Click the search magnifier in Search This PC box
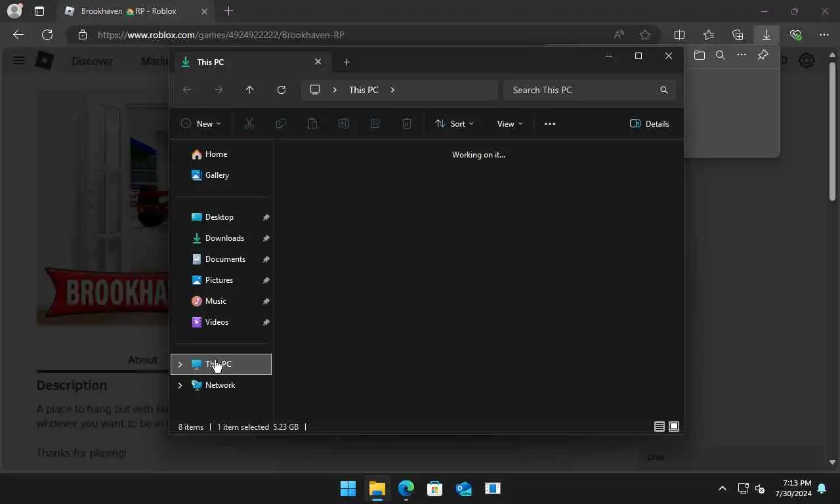The height and width of the screenshot is (504, 840). click(x=664, y=90)
